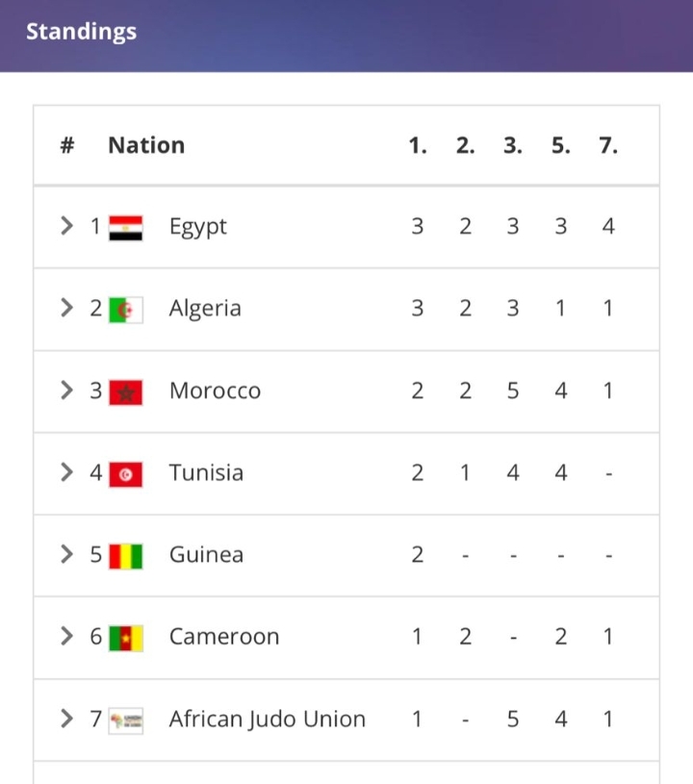Expand the African Judo Union row
Image resolution: width=693 pixels, height=784 pixels.
[x=66, y=719]
